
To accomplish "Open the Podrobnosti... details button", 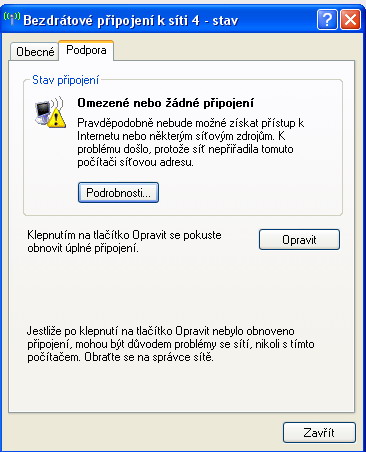I will click(x=118, y=193).
